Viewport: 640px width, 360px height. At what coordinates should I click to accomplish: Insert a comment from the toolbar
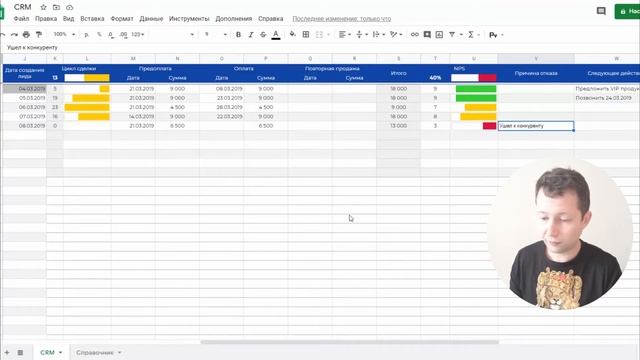(427, 35)
